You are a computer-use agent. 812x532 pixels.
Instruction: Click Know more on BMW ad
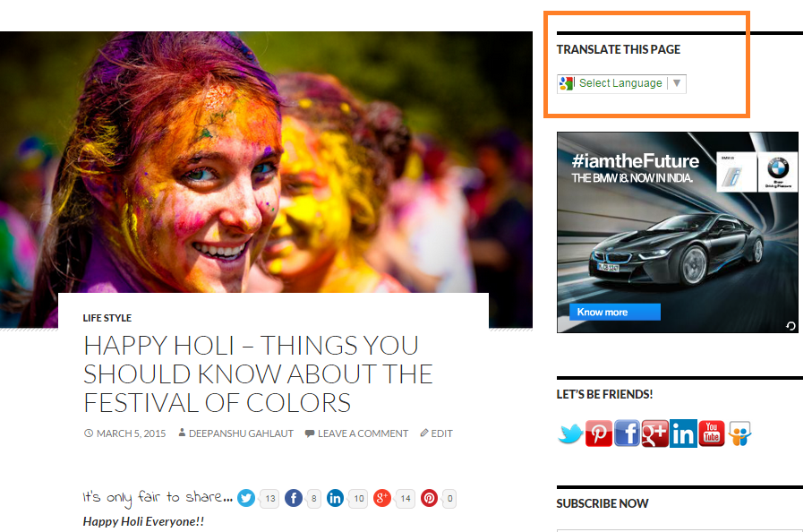point(615,313)
